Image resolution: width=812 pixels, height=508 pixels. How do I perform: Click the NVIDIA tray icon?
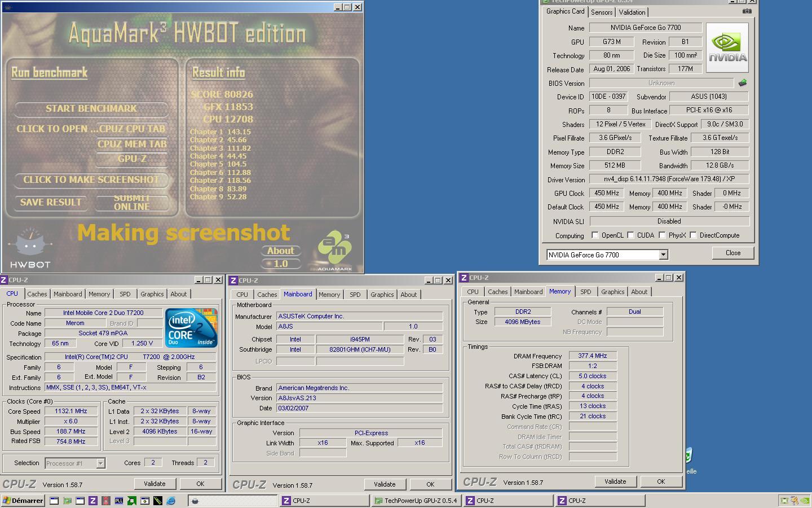[805, 501]
